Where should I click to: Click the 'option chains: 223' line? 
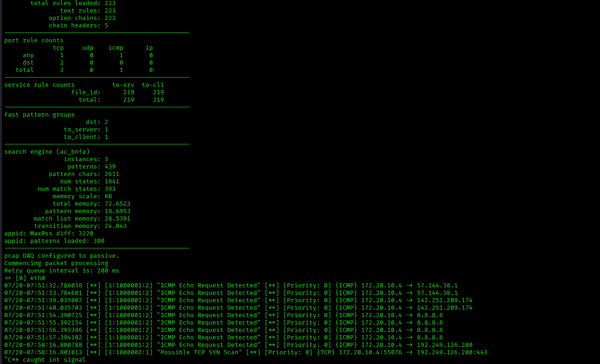coord(82,18)
